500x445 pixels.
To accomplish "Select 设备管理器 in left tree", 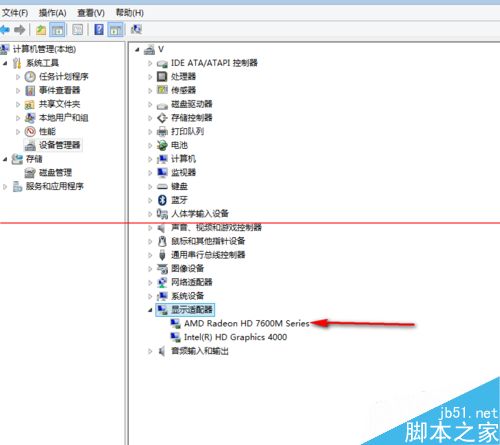I will (x=60, y=145).
